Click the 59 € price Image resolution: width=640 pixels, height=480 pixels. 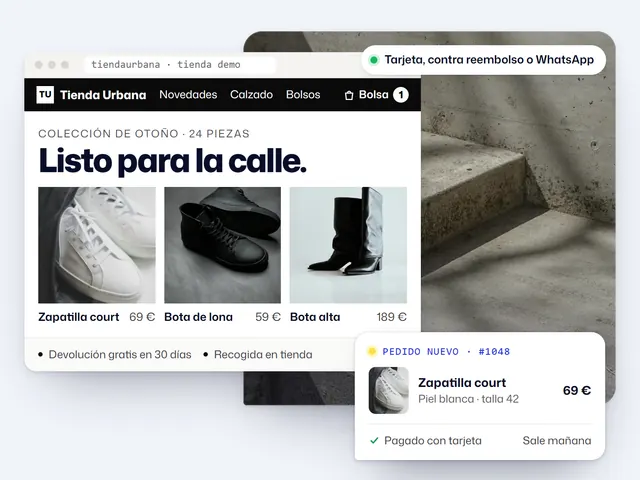pyautogui.click(x=268, y=317)
